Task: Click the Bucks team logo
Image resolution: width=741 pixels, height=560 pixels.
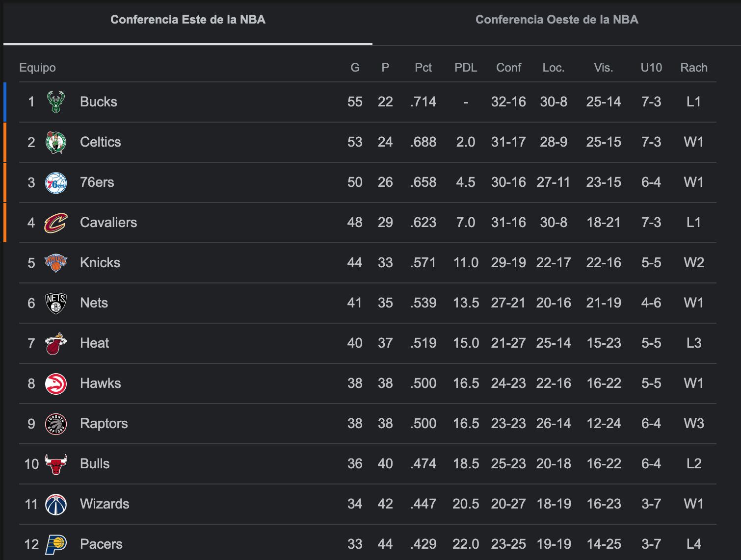Action: 55,102
